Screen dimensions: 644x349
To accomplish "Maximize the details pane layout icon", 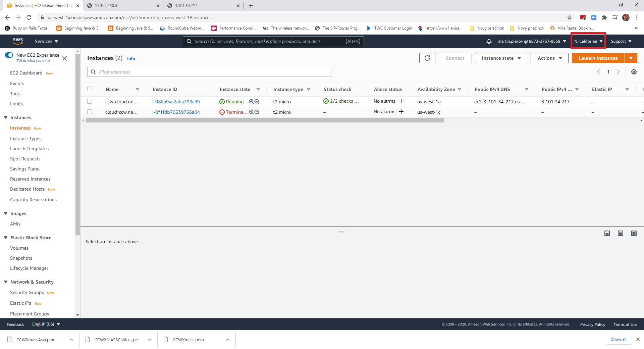I will (634, 233).
